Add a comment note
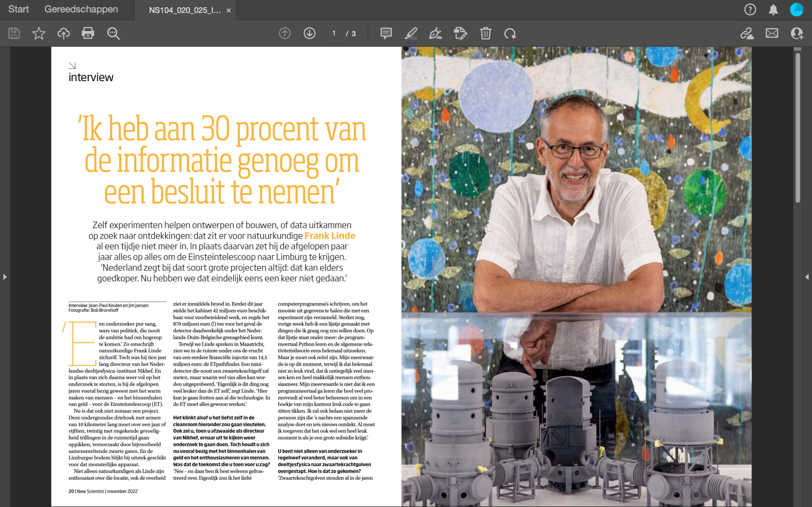This screenshot has height=507, width=812. (x=386, y=33)
